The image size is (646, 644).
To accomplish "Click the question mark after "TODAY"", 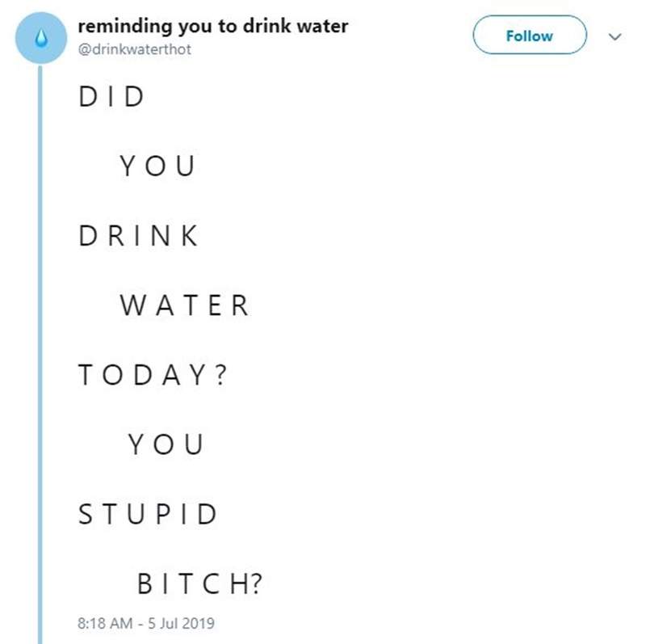I will click(x=219, y=375).
